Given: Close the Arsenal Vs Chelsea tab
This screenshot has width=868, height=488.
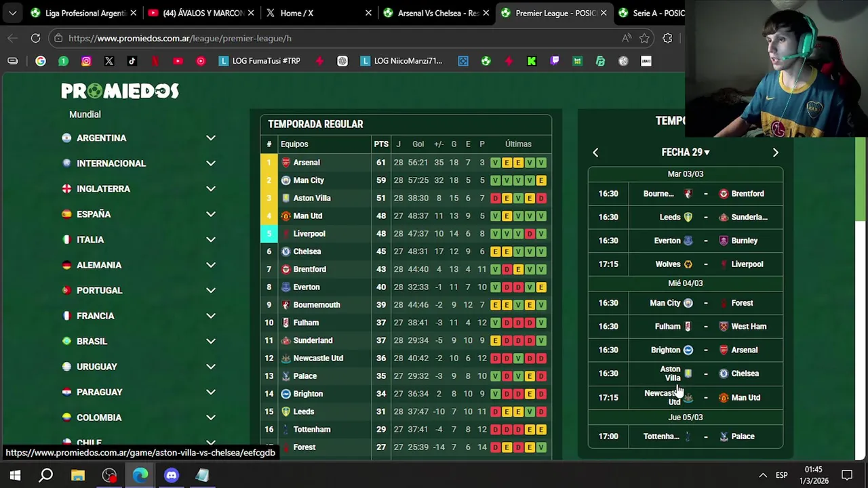Looking at the screenshot, I should [486, 13].
